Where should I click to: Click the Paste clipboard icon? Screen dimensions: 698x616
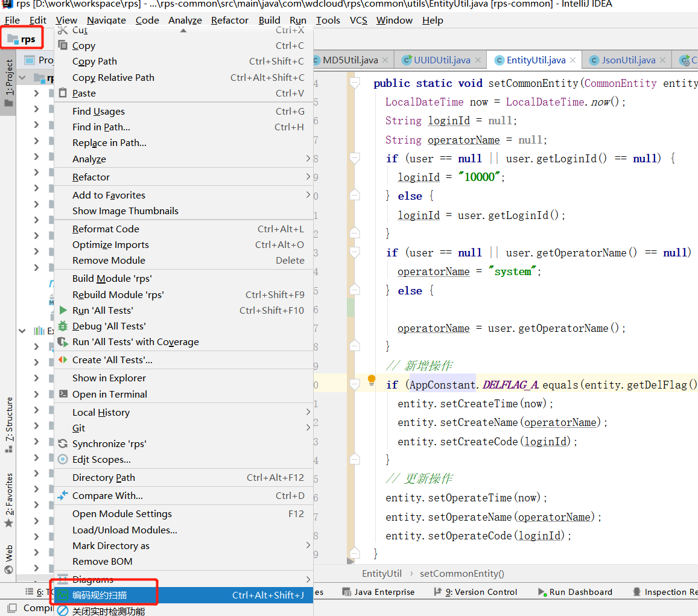(x=63, y=93)
